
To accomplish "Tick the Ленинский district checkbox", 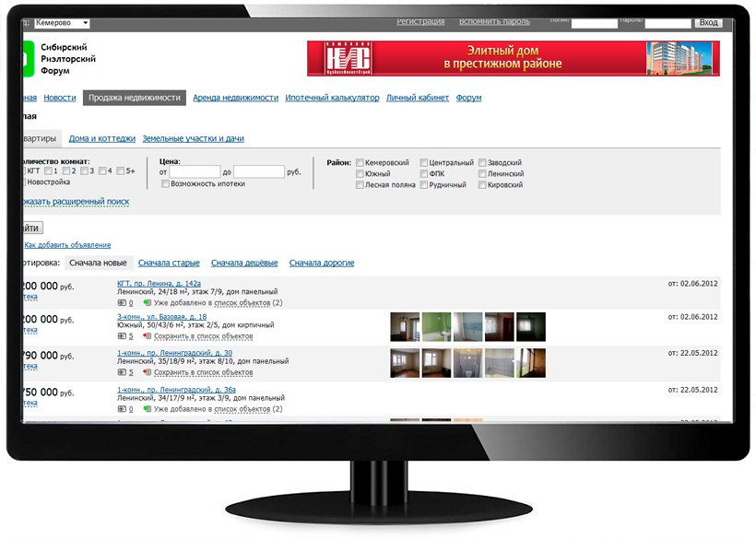I will pyautogui.click(x=482, y=174).
